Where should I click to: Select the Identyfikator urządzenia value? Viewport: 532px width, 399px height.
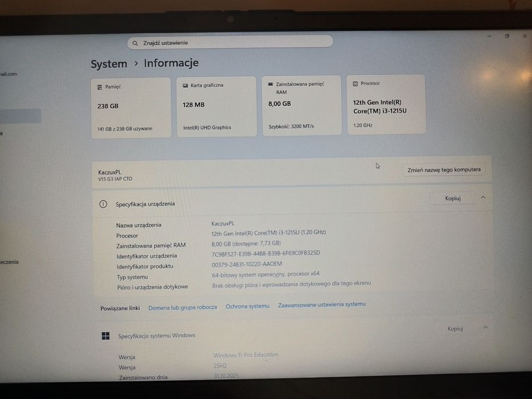pos(266,254)
